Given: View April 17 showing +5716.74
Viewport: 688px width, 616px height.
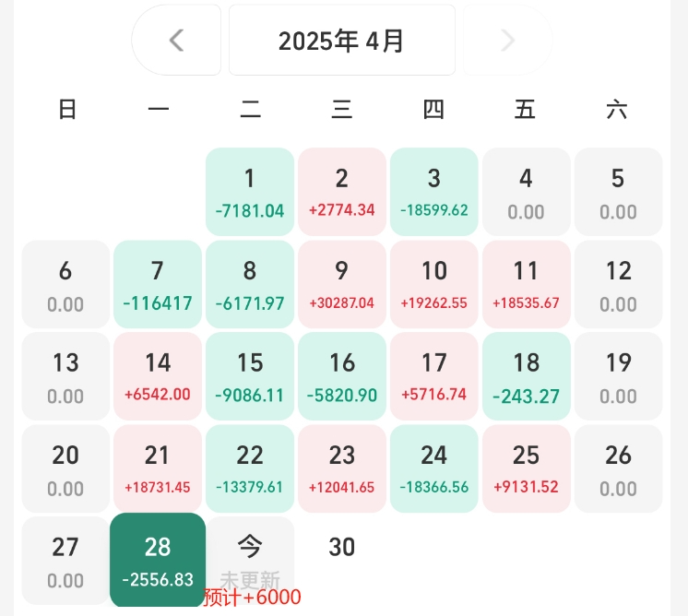Looking at the screenshot, I should (x=434, y=376).
